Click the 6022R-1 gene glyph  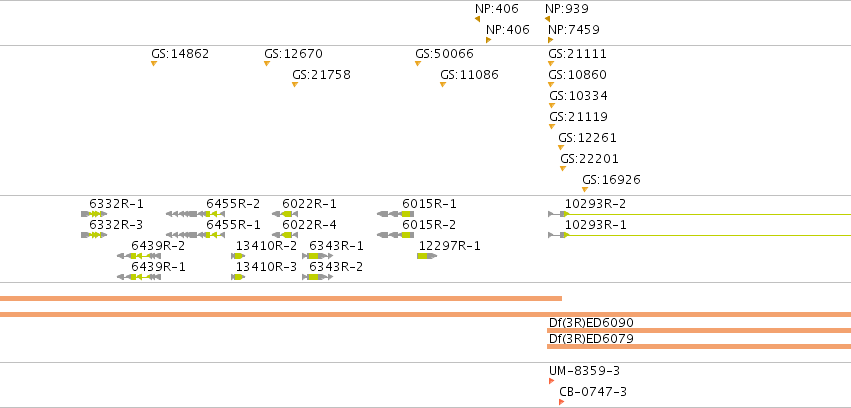tap(285, 214)
